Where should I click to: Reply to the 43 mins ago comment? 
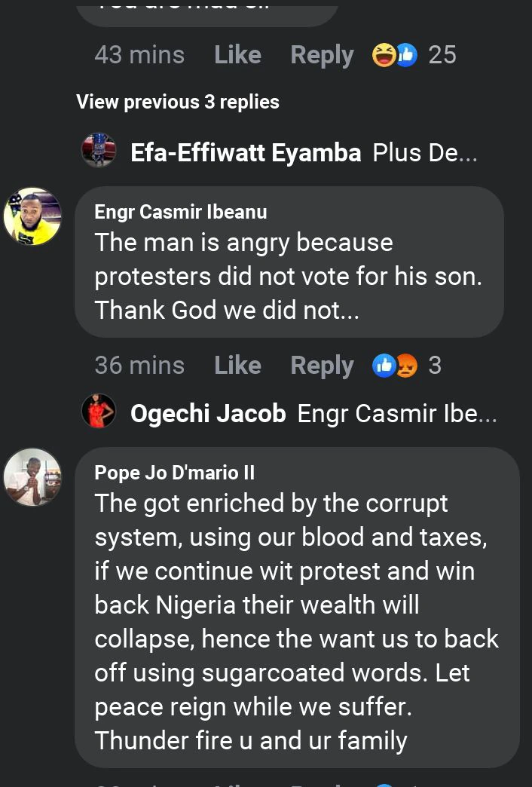(322, 55)
